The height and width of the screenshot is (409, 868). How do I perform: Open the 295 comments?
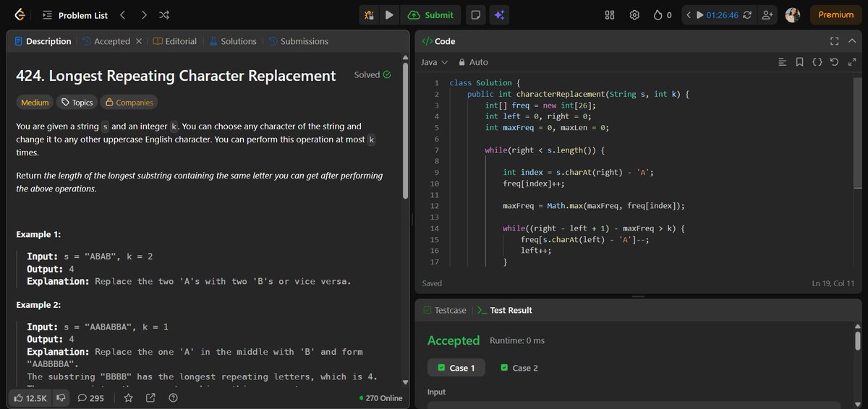coord(91,397)
